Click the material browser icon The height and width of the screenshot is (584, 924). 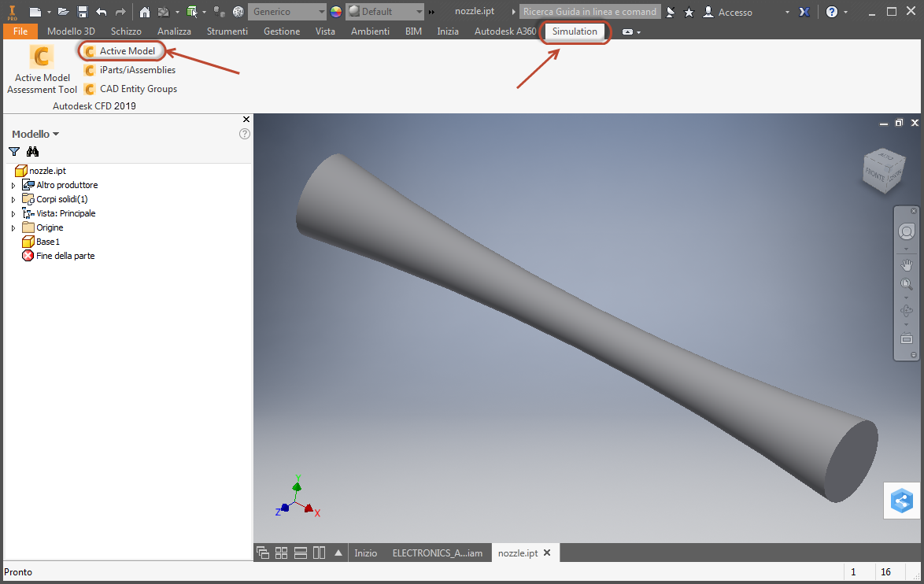[220, 12]
